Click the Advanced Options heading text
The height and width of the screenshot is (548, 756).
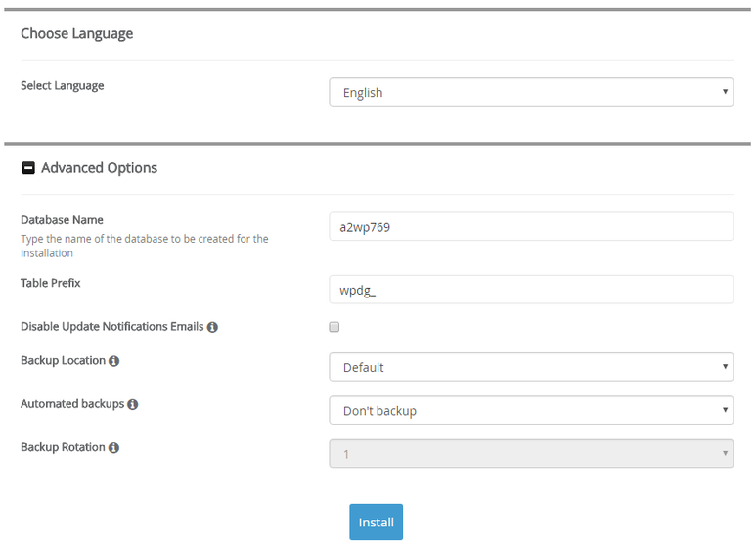click(99, 168)
